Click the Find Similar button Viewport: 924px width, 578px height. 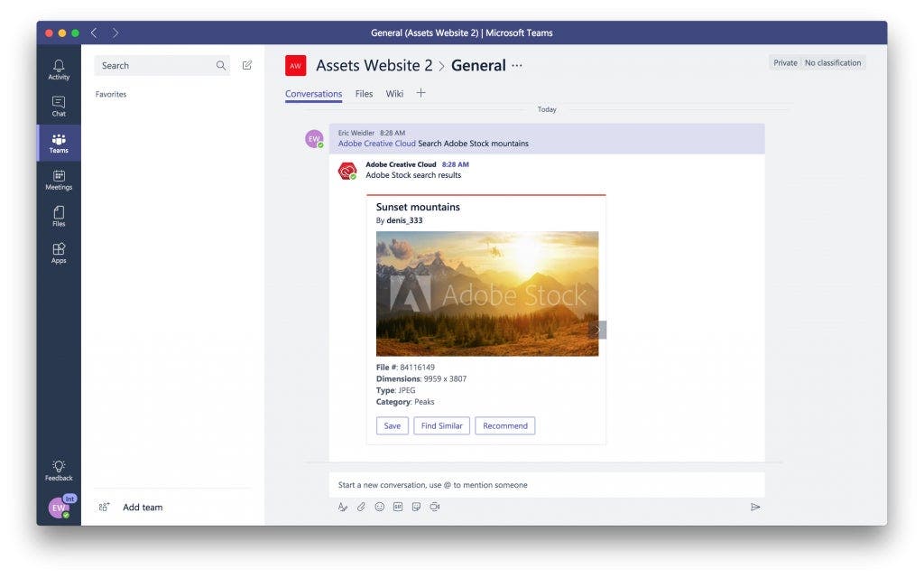click(x=441, y=425)
